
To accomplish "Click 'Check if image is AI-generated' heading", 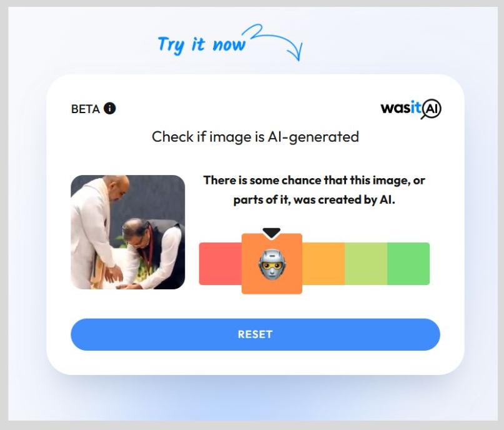I will [255, 137].
